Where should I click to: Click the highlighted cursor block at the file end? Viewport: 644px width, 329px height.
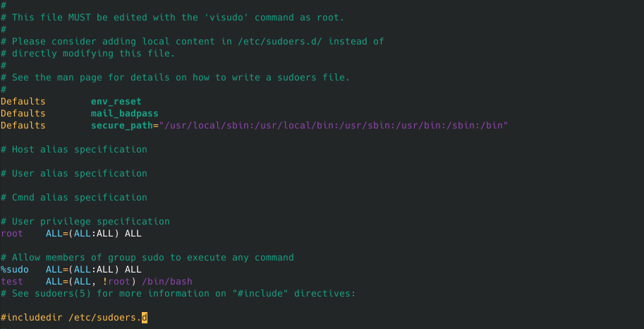[145, 317]
